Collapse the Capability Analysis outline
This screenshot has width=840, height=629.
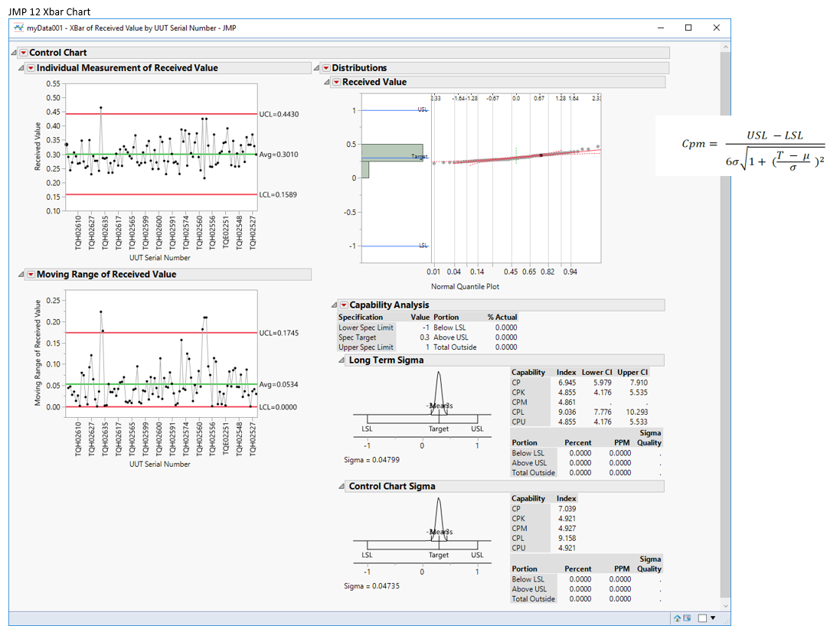click(x=334, y=305)
